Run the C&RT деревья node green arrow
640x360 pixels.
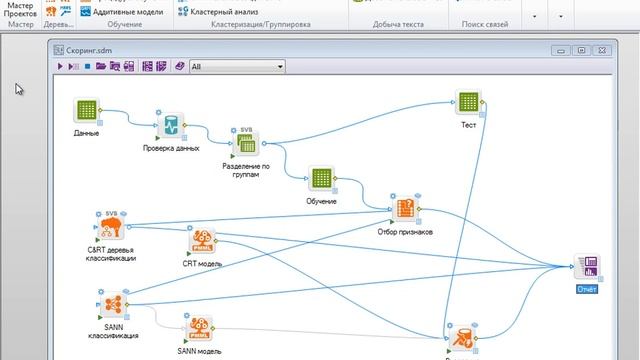point(98,240)
